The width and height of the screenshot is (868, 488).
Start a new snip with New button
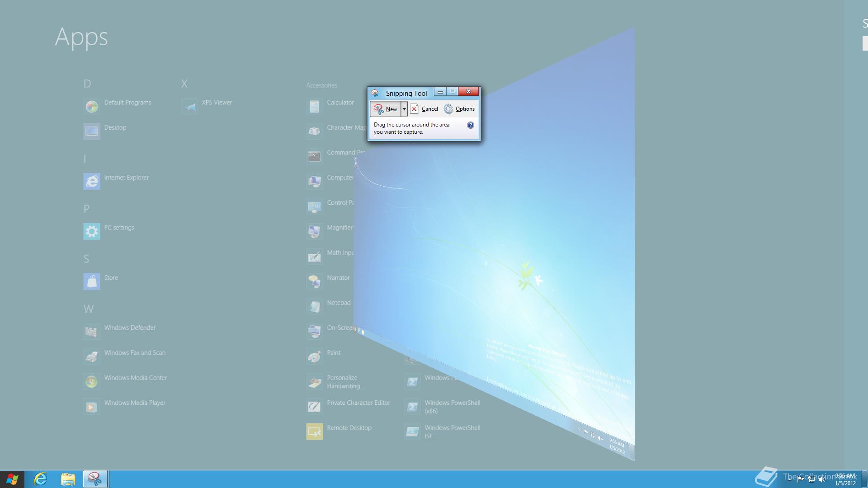point(385,109)
